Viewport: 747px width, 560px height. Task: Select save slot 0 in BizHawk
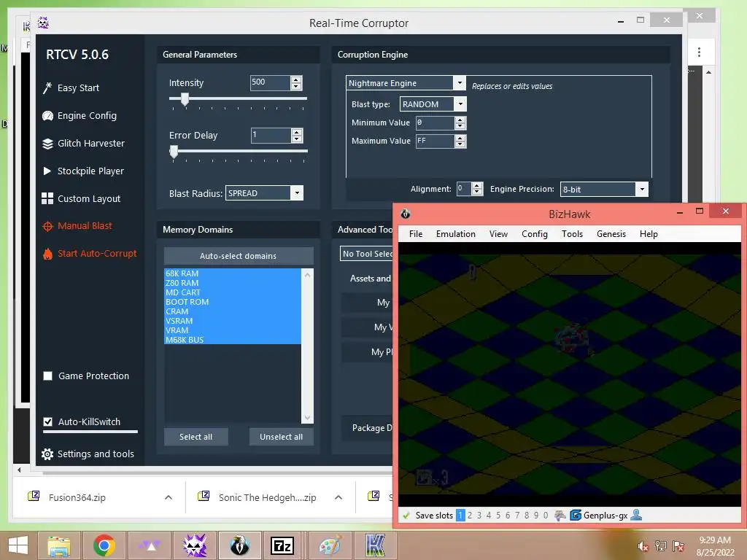[x=546, y=516]
